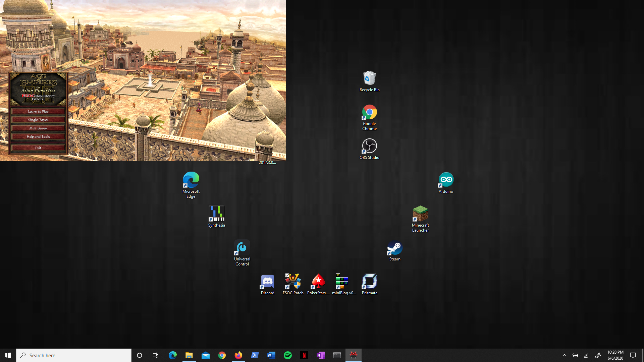Viewport: 644px width, 362px height.
Task: Launch Google Chrome from the taskbar
Action: [x=222, y=355]
